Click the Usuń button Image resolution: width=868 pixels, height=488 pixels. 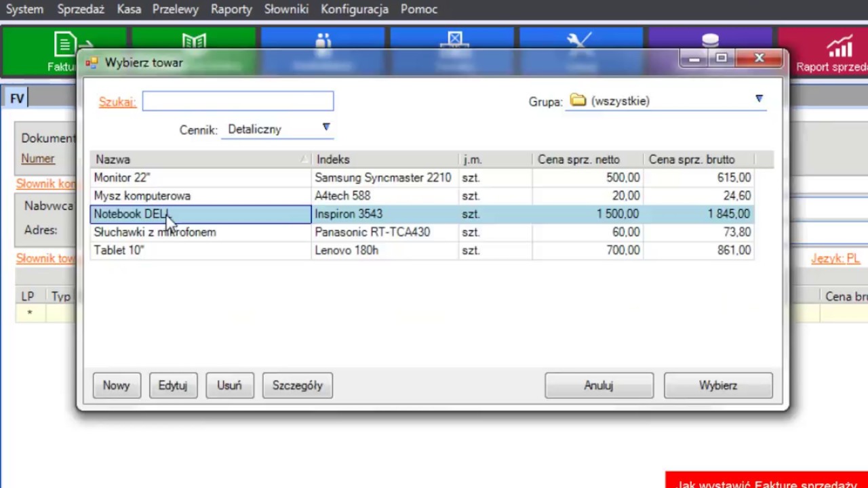coord(229,386)
